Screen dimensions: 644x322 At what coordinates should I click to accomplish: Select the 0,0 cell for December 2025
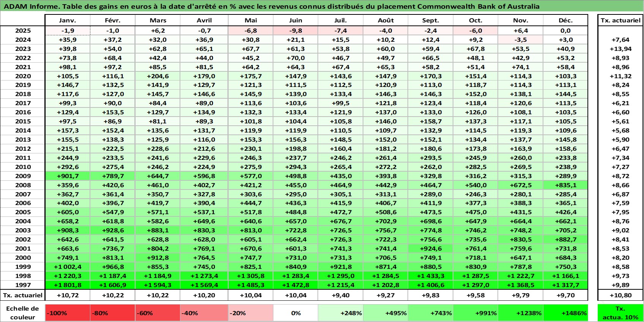coord(565,31)
